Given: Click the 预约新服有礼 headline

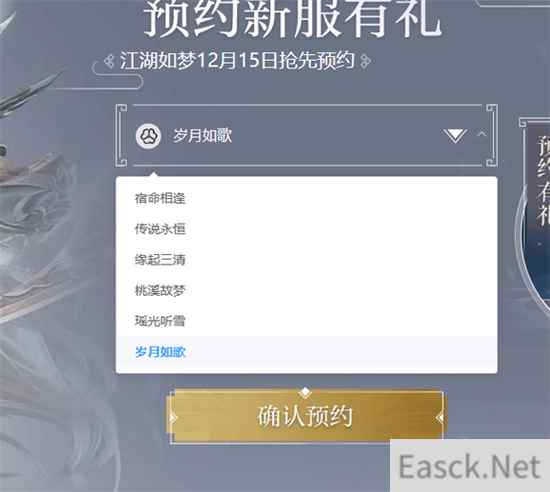Looking at the screenshot, I should point(292,18).
